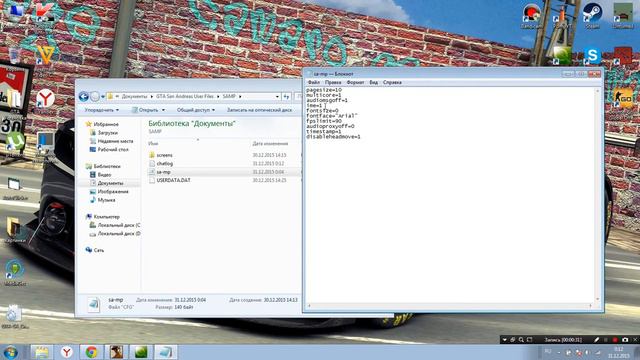Open the Файл menu in Notepad
The width and height of the screenshot is (640, 360).
point(313,82)
